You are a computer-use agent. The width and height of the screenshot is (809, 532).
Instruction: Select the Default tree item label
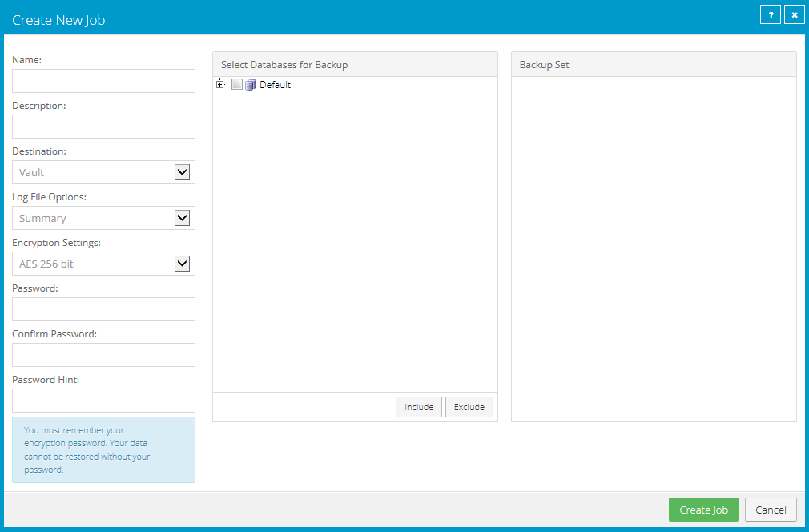[275, 84]
